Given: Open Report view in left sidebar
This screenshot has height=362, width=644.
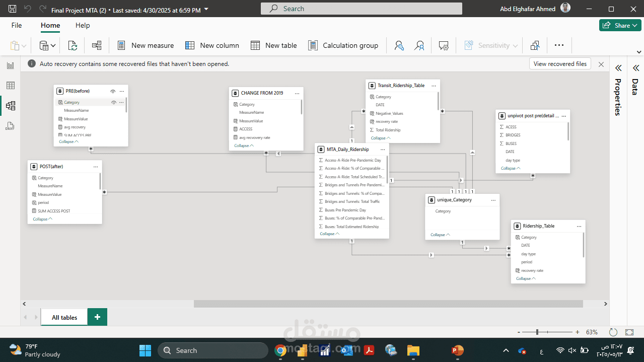Looking at the screenshot, I should point(10,65).
